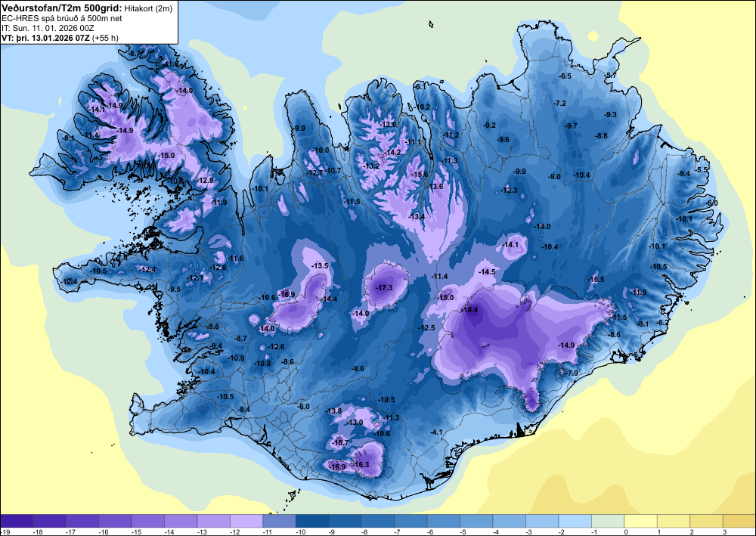Click the -9.5 temperature label
756x536 pixels.
click(174, 290)
